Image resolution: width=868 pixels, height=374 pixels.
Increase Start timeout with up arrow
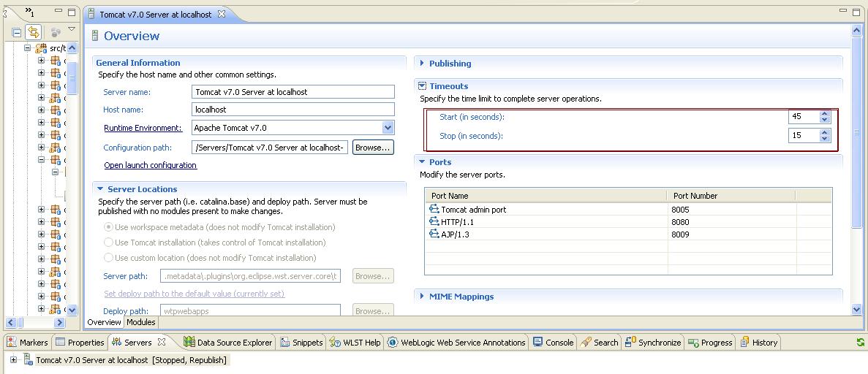coord(825,114)
